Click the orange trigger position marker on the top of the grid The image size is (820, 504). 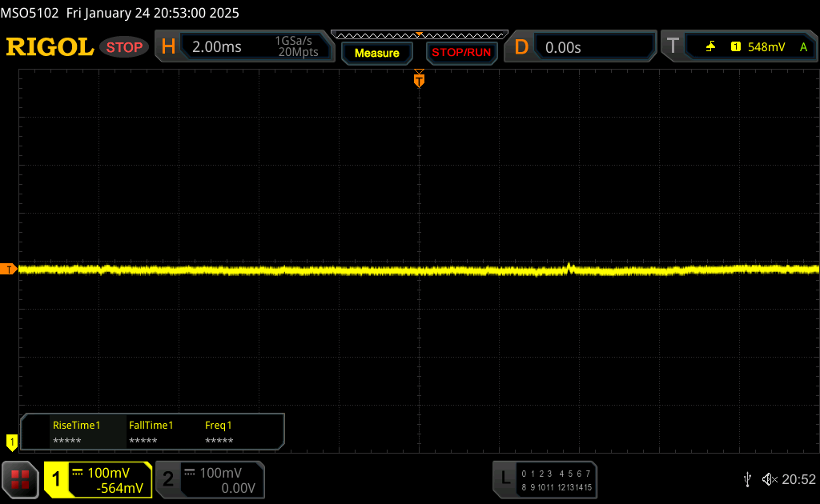(x=419, y=79)
